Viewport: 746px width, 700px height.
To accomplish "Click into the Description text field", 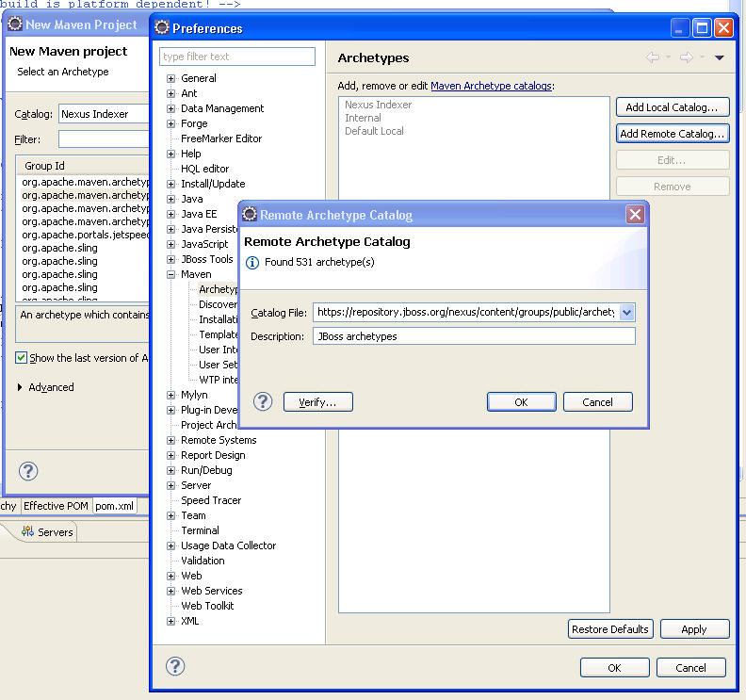I will coord(474,336).
